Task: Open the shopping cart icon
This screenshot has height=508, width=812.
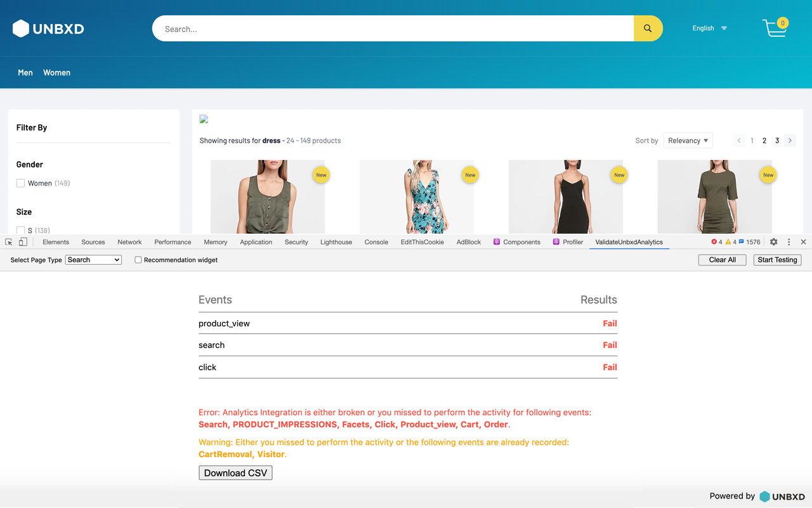Action: pyautogui.click(x=775, y=28)
